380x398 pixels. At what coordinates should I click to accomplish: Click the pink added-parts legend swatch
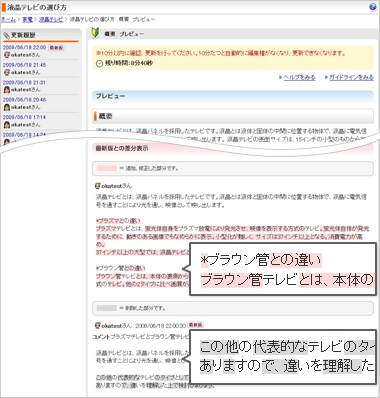[107, 169]
